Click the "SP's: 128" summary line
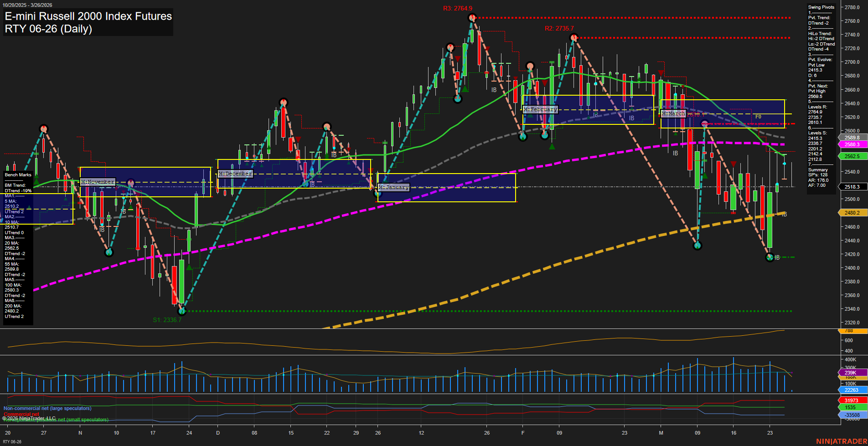This screenshot has height=446, width=868. click(818, 175)
